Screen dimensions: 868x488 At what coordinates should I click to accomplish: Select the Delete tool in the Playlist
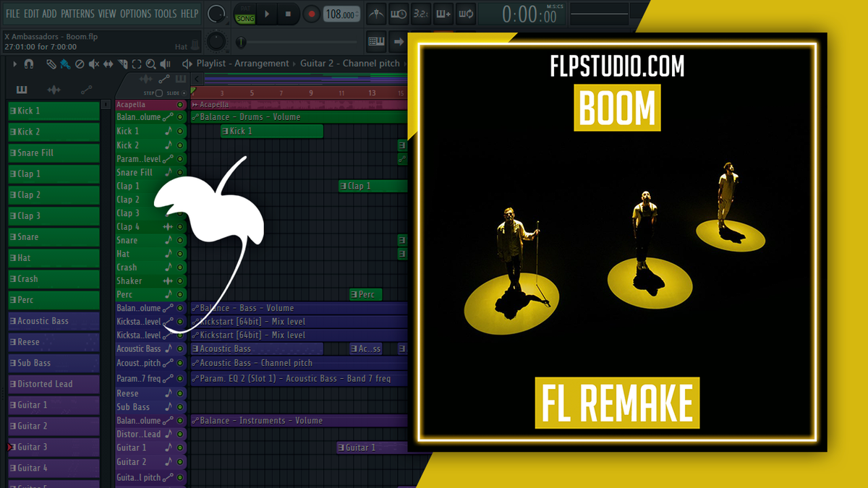tap(80, 64)
